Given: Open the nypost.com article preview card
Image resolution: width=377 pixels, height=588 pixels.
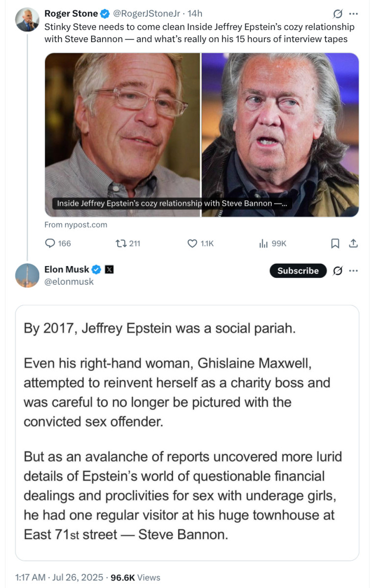Looking at the screenshot, I should coord(201,135).
